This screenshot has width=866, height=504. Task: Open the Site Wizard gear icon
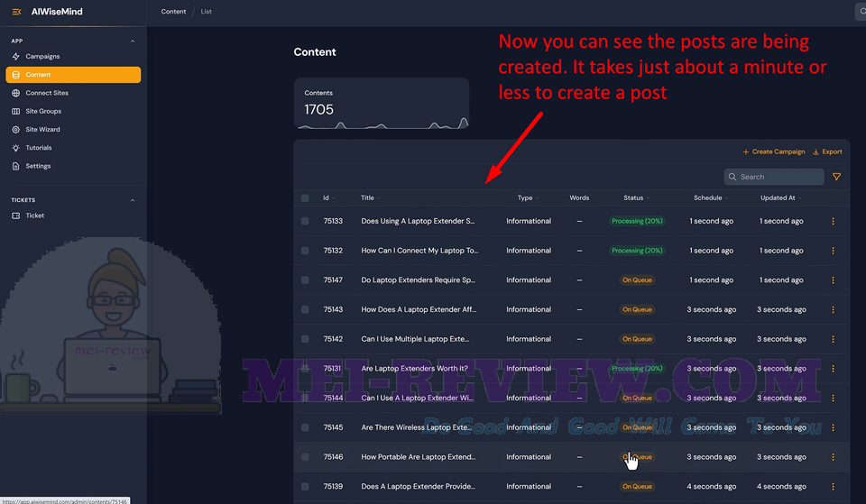[x=15, y=129]
